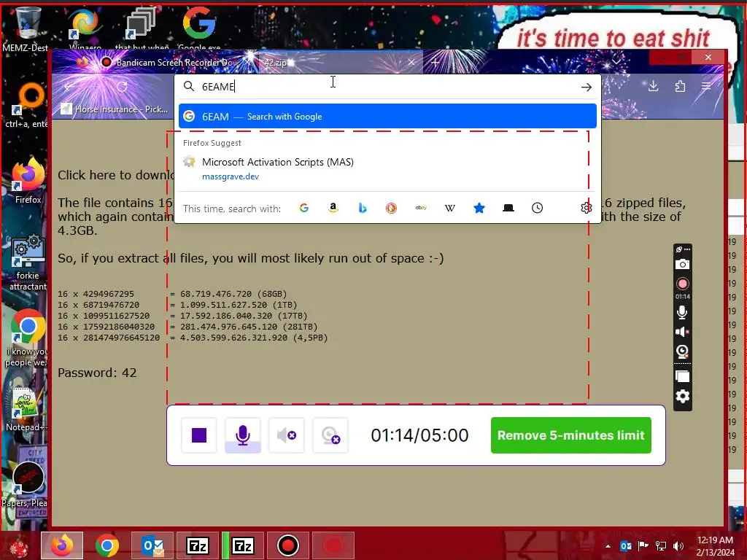Open settings gear in recorder side panel
The image size is (747, 560).
tap(682, 396)
